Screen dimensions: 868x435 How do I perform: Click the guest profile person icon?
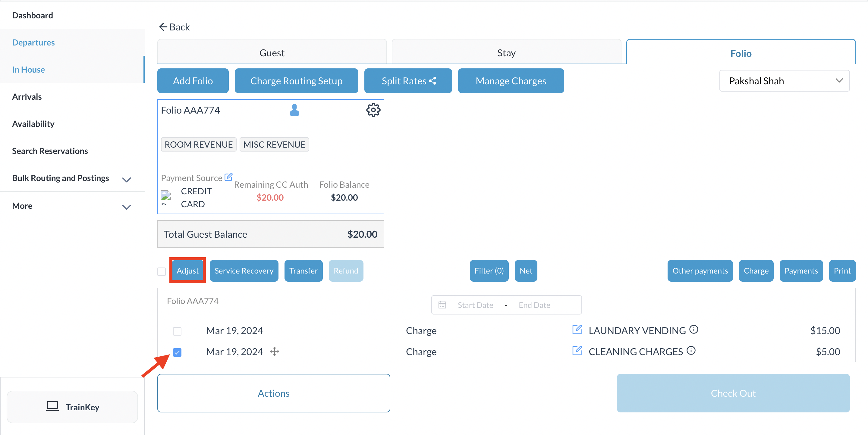[x=294, y=110]
